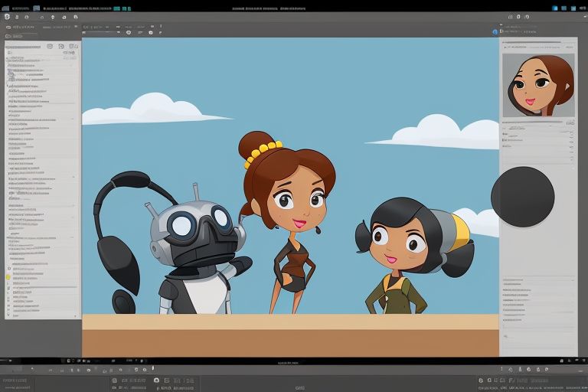Click the blue round icon above right panel
The width and height of the screenshot is (588, 392).
click(495, 32)
